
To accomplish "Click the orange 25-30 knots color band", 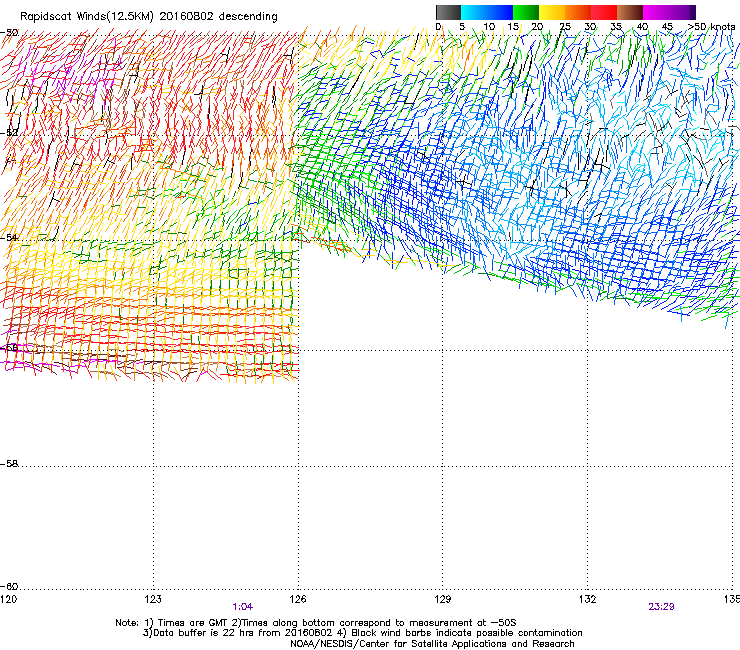I will [578, 12].
